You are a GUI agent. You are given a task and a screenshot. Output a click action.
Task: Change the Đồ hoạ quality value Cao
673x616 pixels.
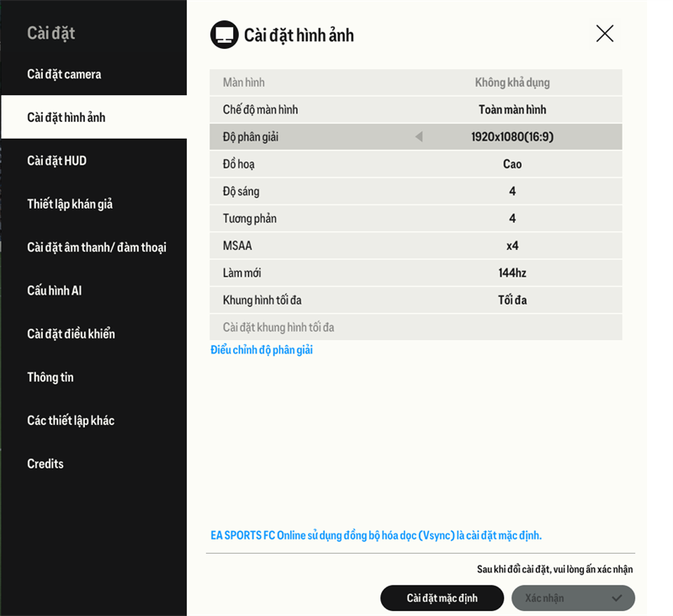tap(511, 164)
